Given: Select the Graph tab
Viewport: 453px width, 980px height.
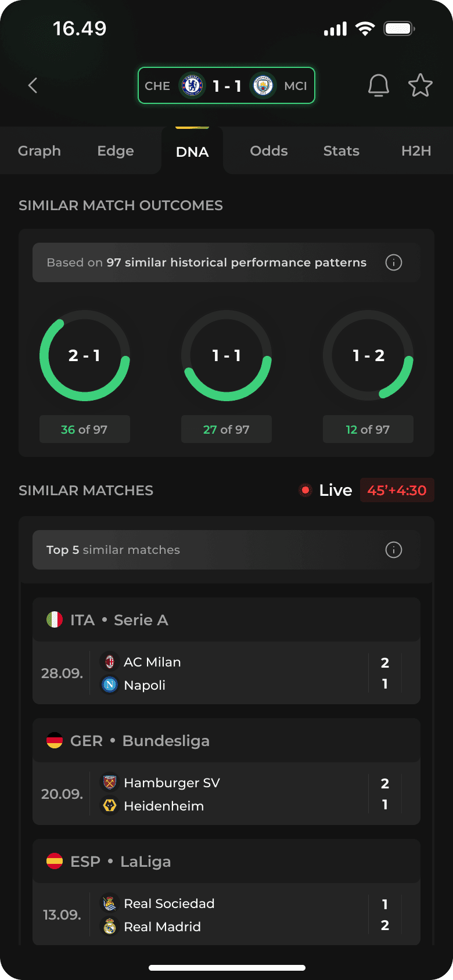Looking at the screenshot, I should [x=39, y=150].
